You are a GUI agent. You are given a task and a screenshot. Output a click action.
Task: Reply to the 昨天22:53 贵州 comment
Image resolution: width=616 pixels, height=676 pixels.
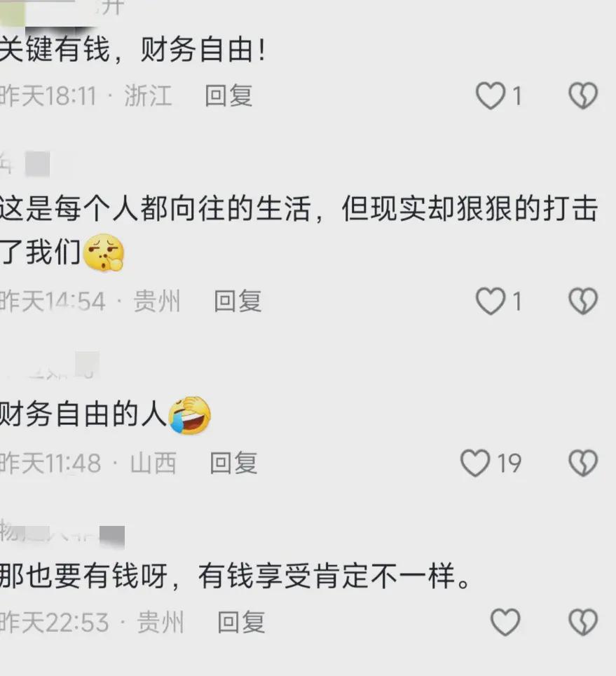(x=241, y=622)
